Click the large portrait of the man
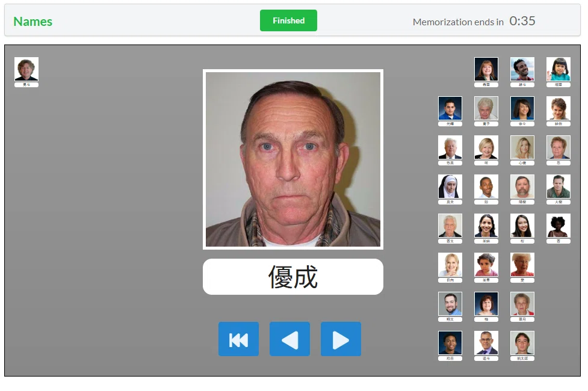Screen dimensions: 588x391 [293, 159]
